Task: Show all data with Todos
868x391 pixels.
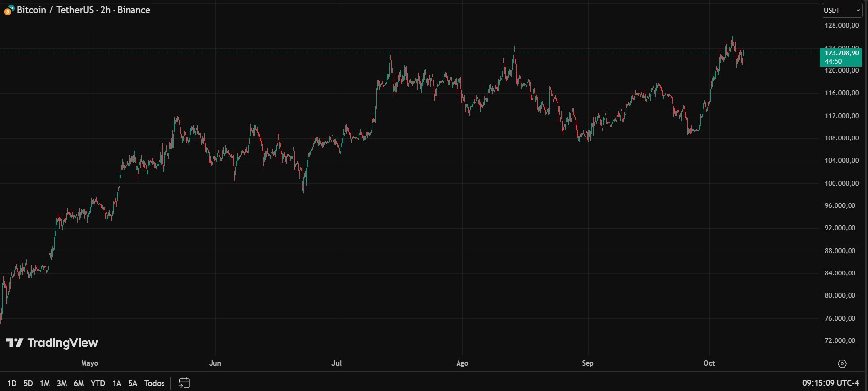Action: pos(154,383)
